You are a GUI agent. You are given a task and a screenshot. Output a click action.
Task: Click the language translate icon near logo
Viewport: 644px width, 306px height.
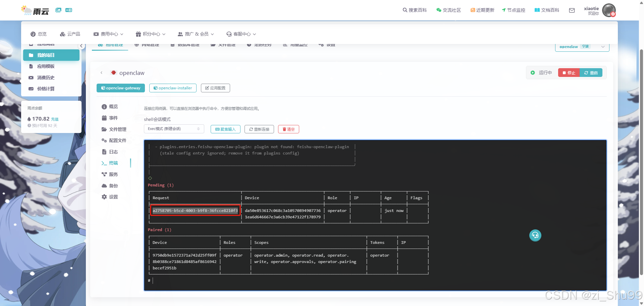[69, 10]
